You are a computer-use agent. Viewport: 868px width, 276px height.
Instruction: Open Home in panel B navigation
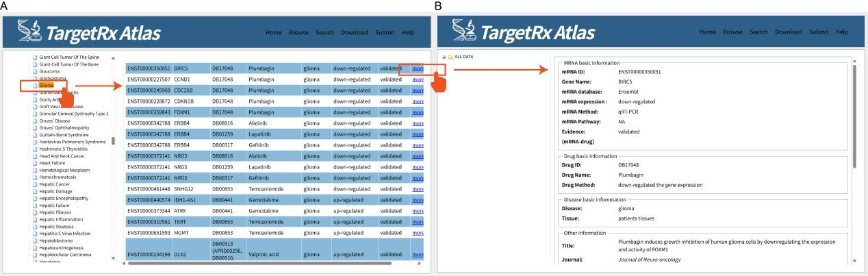[x=708, y=32]
